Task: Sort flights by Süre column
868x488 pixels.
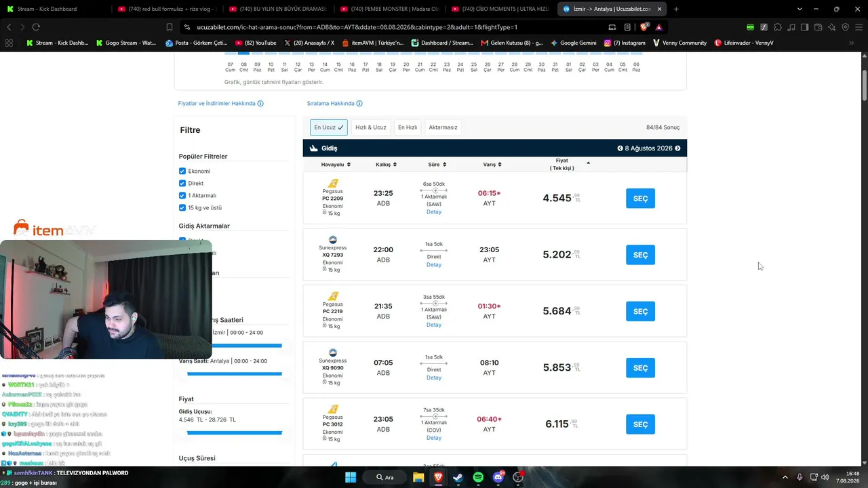Action: pyautogui.click(x=437, y=165)
